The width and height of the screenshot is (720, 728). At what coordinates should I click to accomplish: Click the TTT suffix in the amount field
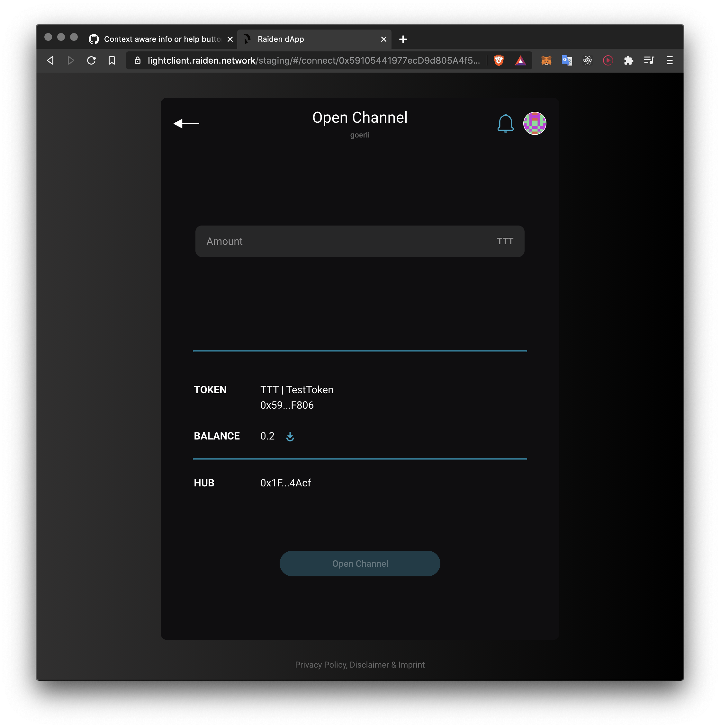(x=505, y=241)
